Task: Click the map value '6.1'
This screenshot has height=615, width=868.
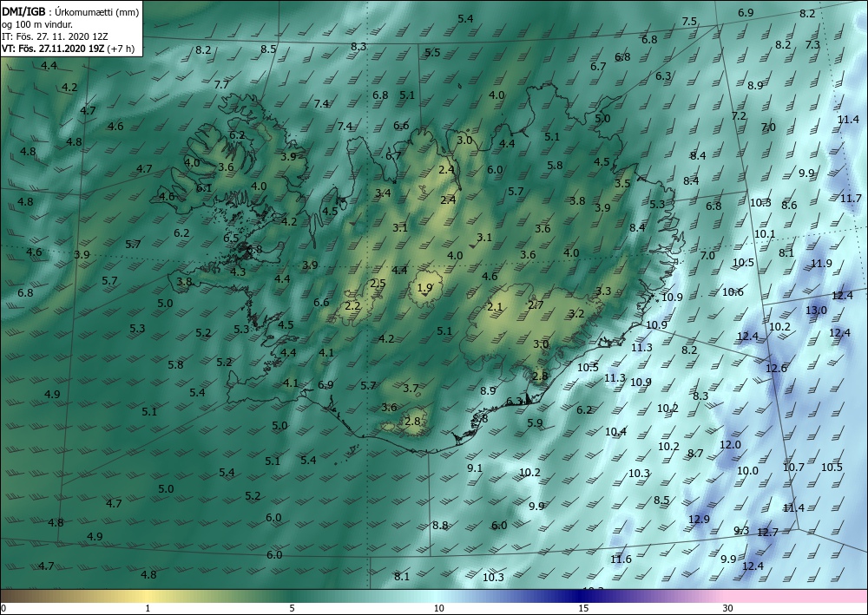Action: [204, 188]
